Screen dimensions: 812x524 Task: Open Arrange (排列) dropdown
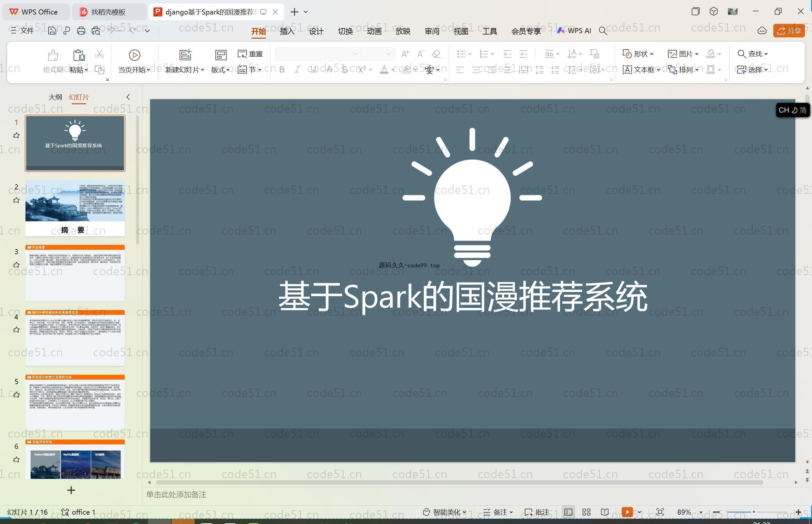pyautogui.click(x=683, y=69)
